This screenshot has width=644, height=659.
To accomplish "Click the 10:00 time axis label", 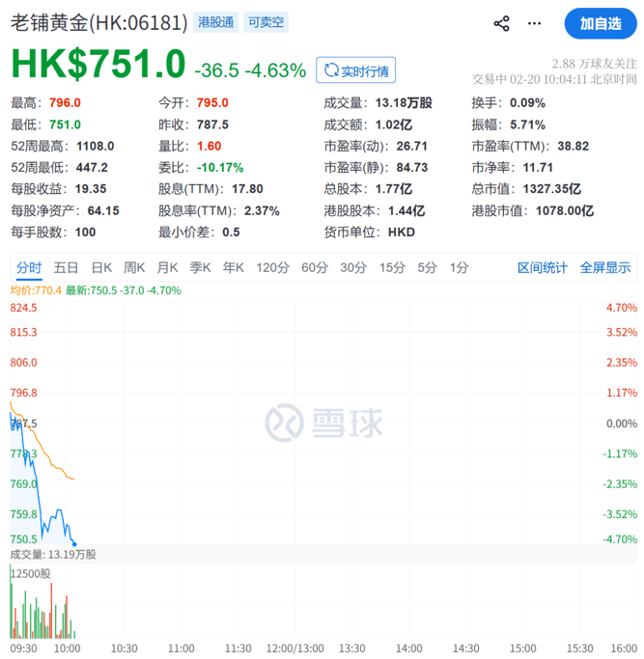I will coord(67,648).
